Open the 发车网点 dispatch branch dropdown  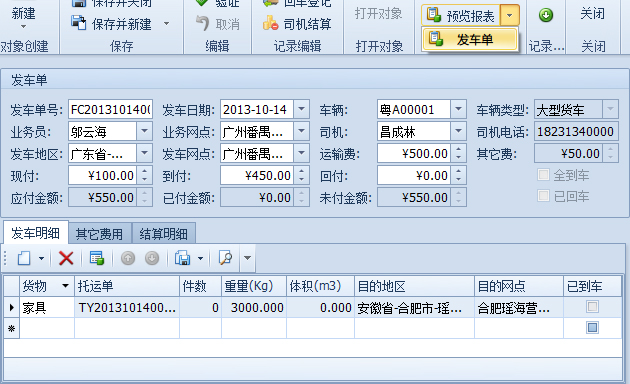[301, 153]
